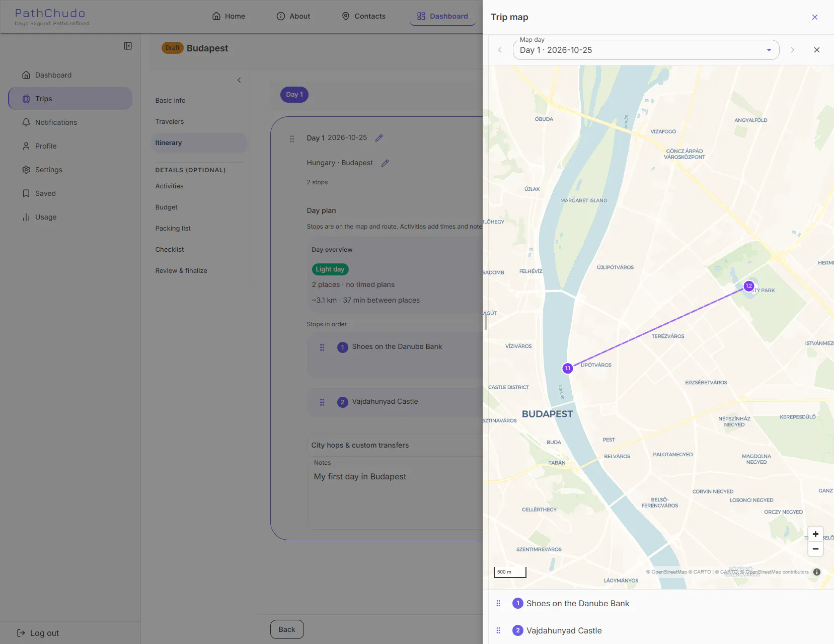This screenshot has width=834, height=644.
Task: Go to Basic info step
Action: click(x=199, y=101)
